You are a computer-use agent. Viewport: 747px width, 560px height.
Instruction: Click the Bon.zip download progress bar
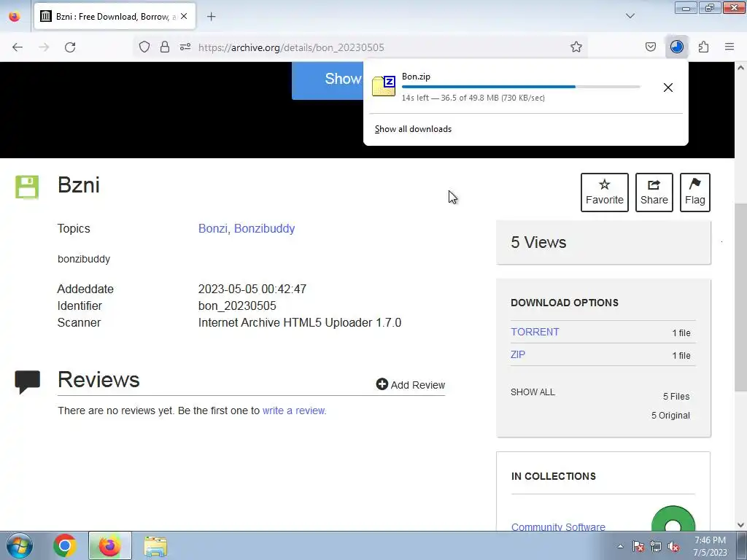(x=521, y=87)
